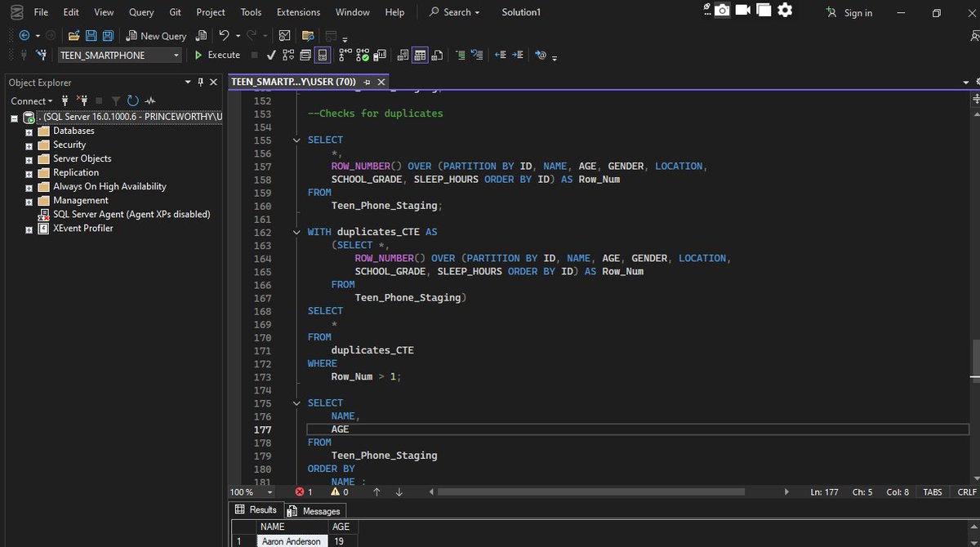Click the red error count indicator
This screenshot has height=547, width=980.
[304, 491]
